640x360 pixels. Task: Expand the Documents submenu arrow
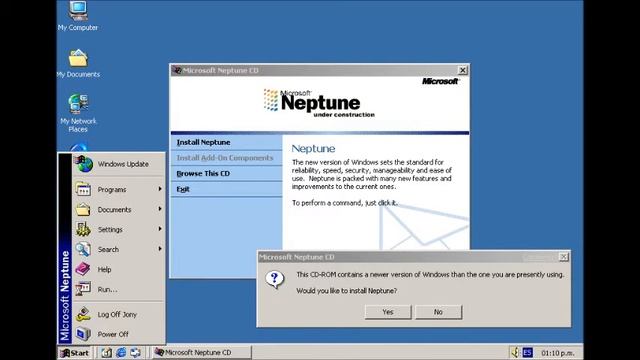point(160,209)
